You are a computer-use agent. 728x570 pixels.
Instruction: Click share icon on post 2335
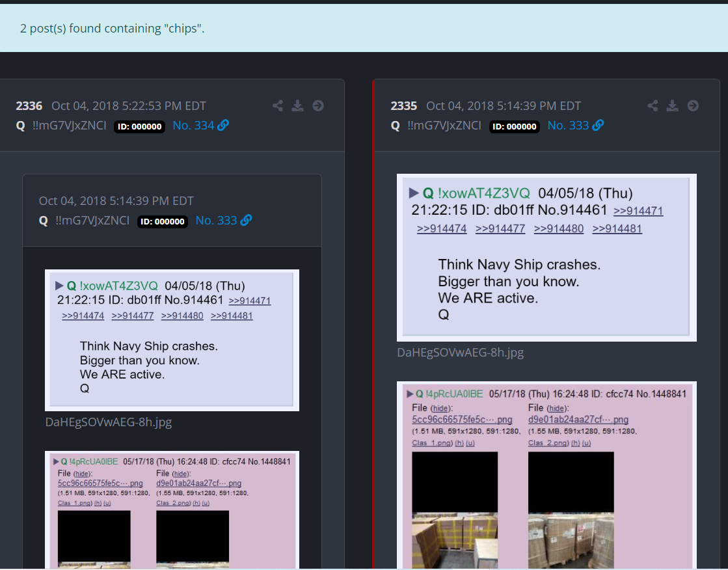653,106
